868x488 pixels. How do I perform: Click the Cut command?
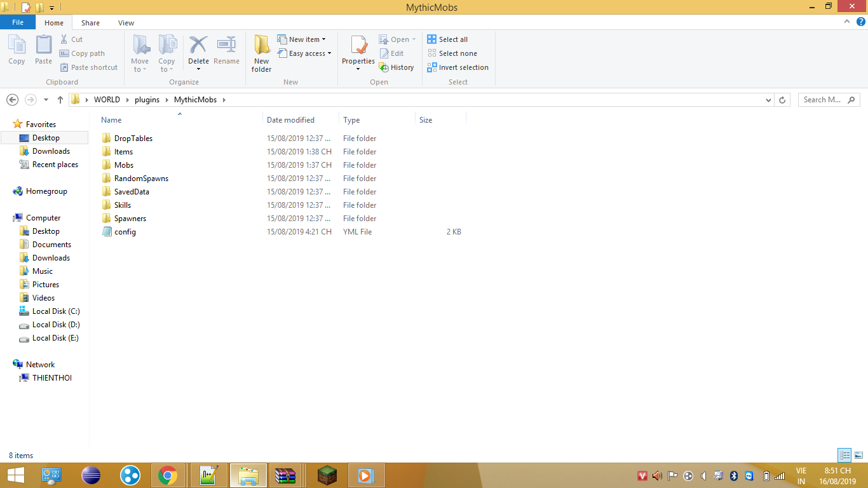(x=71, y=39)
